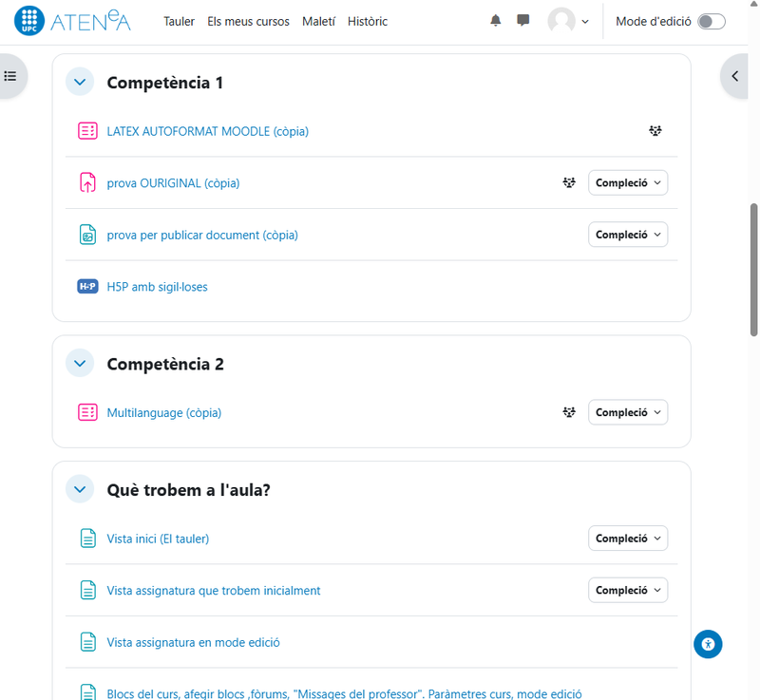Collapse the Què trobem a l'aula? section

(x=80, y=490)
